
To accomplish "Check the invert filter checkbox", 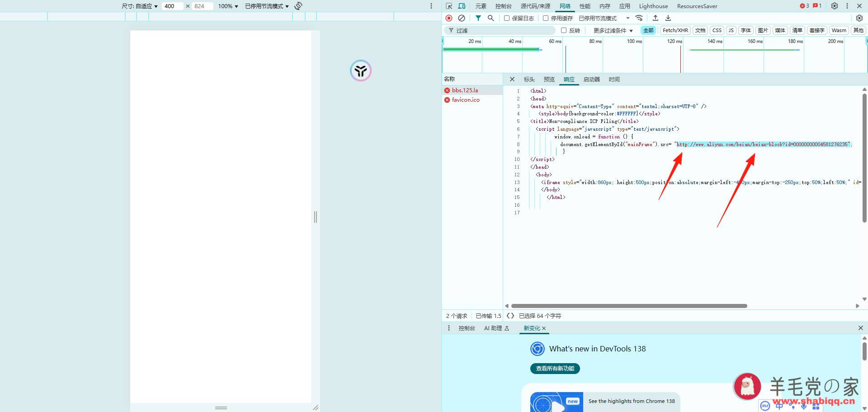I will 564,30.
